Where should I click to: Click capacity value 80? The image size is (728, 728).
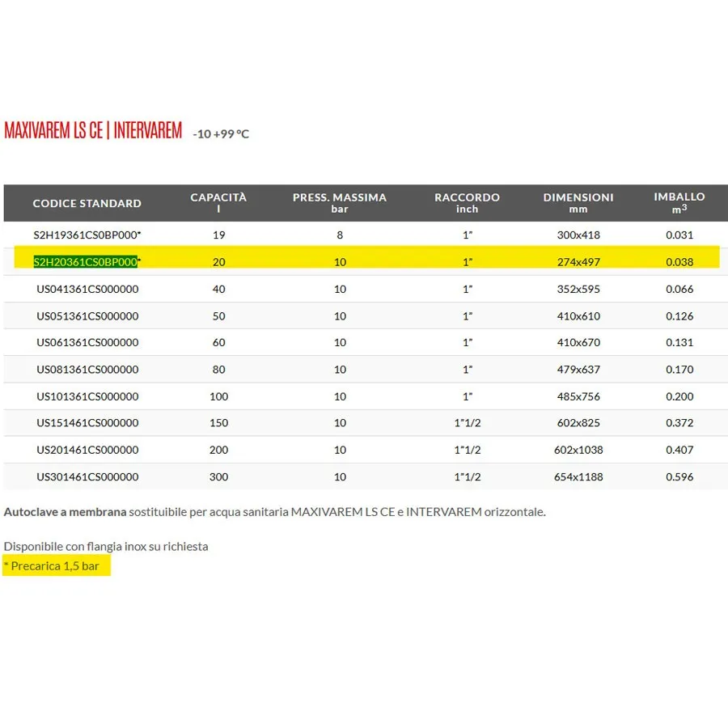click(x=218, y=370)
